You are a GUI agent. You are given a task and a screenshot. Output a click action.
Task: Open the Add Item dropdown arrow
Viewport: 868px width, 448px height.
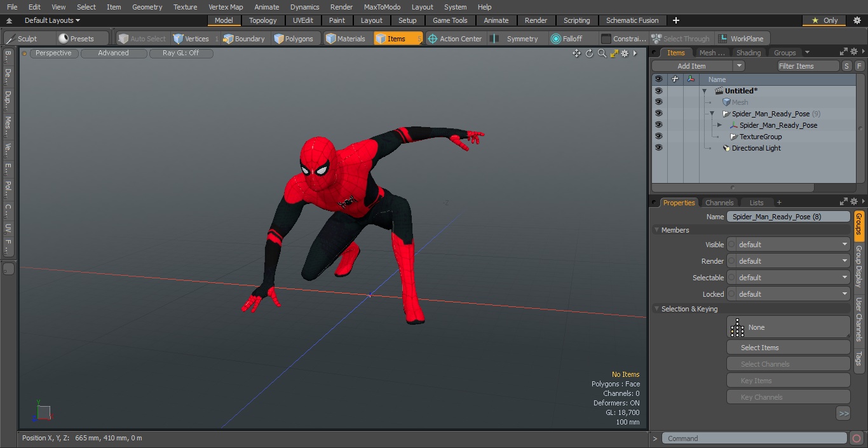(738, 66)
